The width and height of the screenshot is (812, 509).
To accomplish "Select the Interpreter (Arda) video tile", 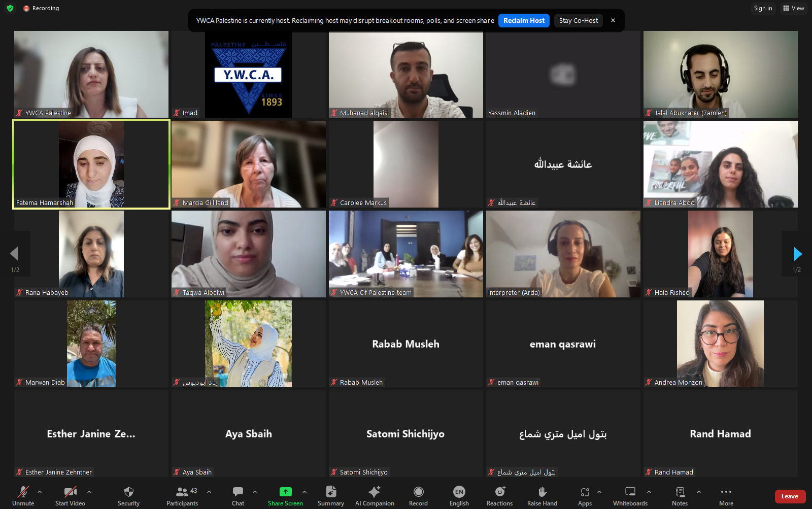I will pos(563,254).
